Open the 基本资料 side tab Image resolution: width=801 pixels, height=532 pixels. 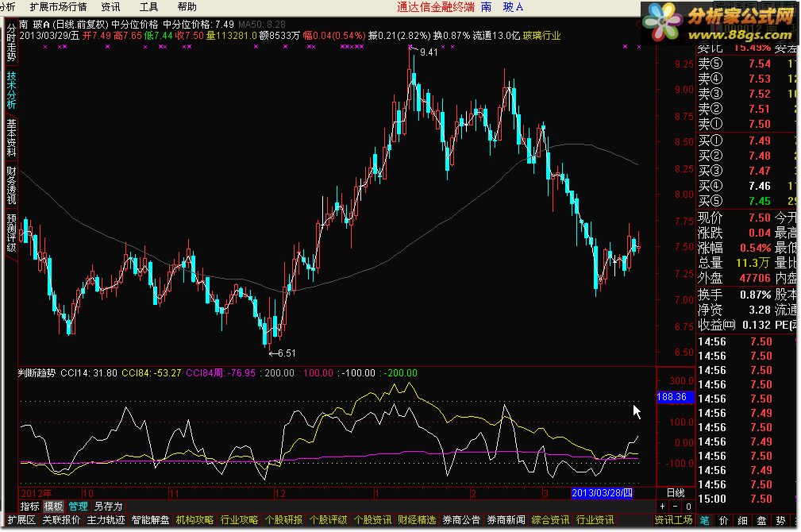[x=11, y=137]
